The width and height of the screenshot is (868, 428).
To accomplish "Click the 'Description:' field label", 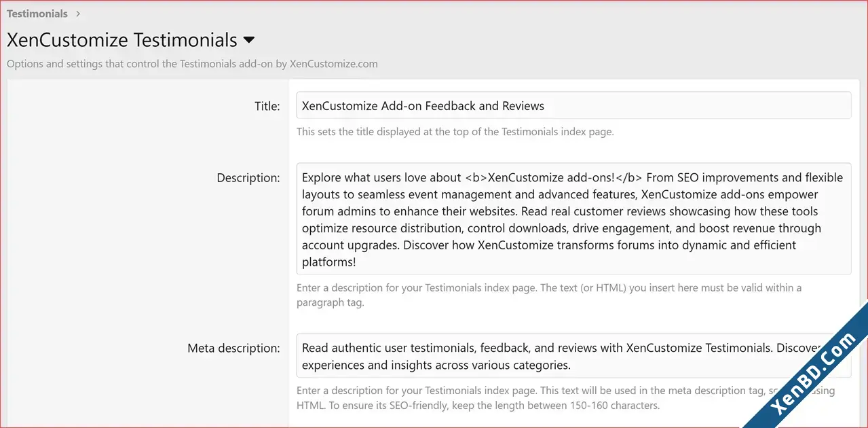I will click(x=248, y=178).
